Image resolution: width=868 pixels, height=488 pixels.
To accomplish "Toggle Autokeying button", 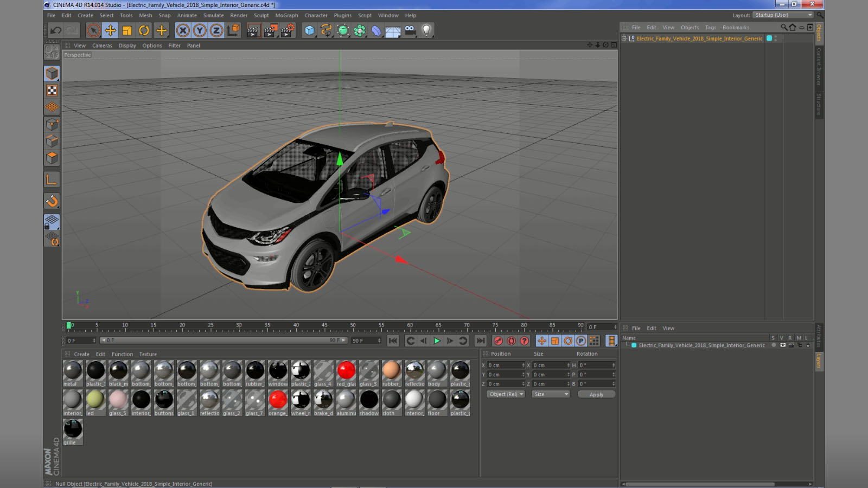I will pos(511,341).
